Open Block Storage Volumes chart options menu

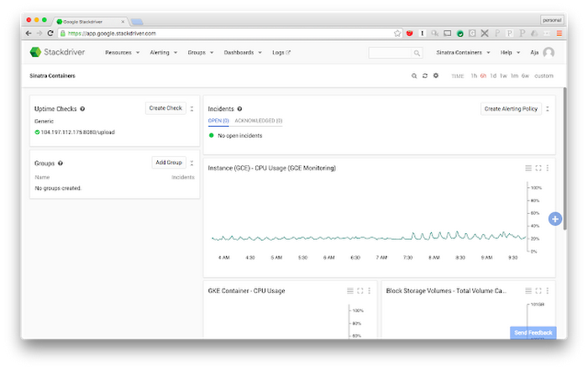point(548,290)
